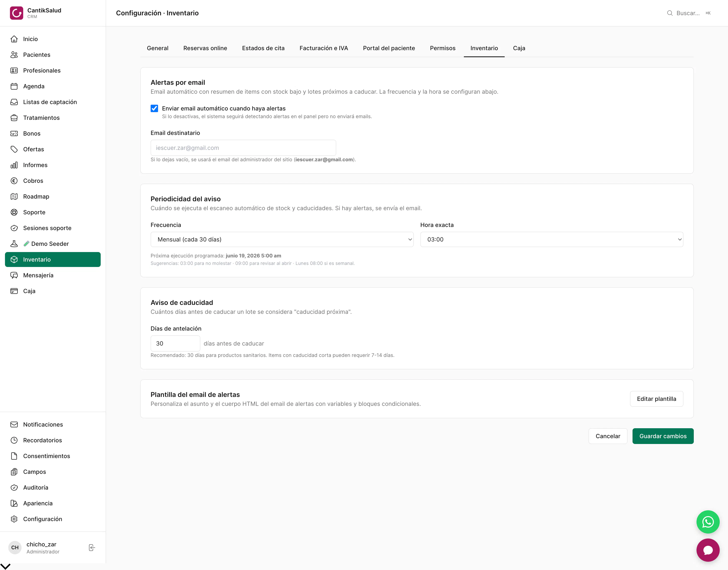Screen dimensions: 728x570
Task: Open the Caja card icon in sidebar
Action: point(14,291)
